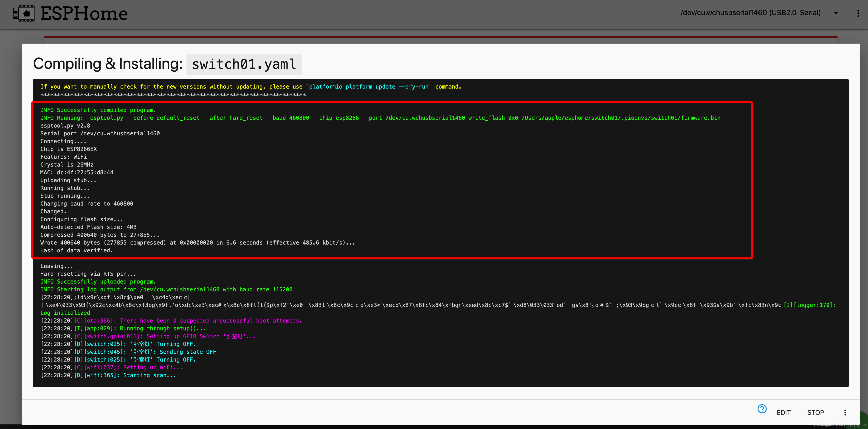This screenshot has height=429, width=868.
Task: Click 'Hash of data verified.' log line
Action: point(76,251)
